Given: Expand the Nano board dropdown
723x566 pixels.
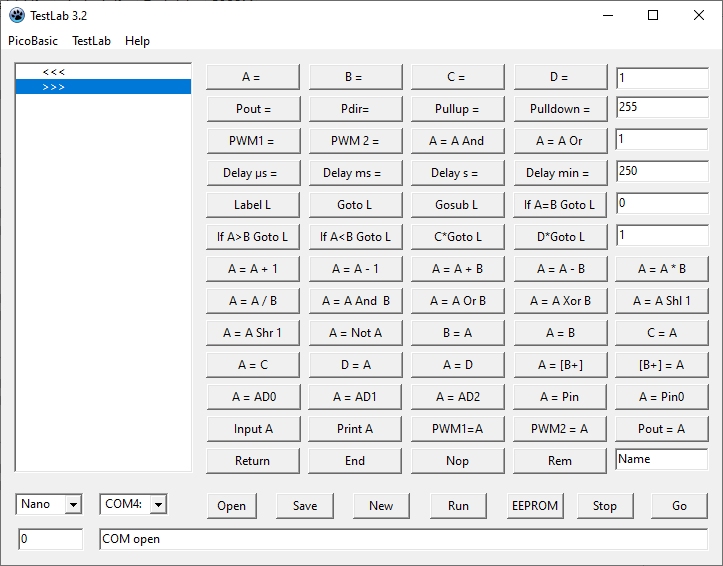Looking at the screenshot, I should coord(73,505).
